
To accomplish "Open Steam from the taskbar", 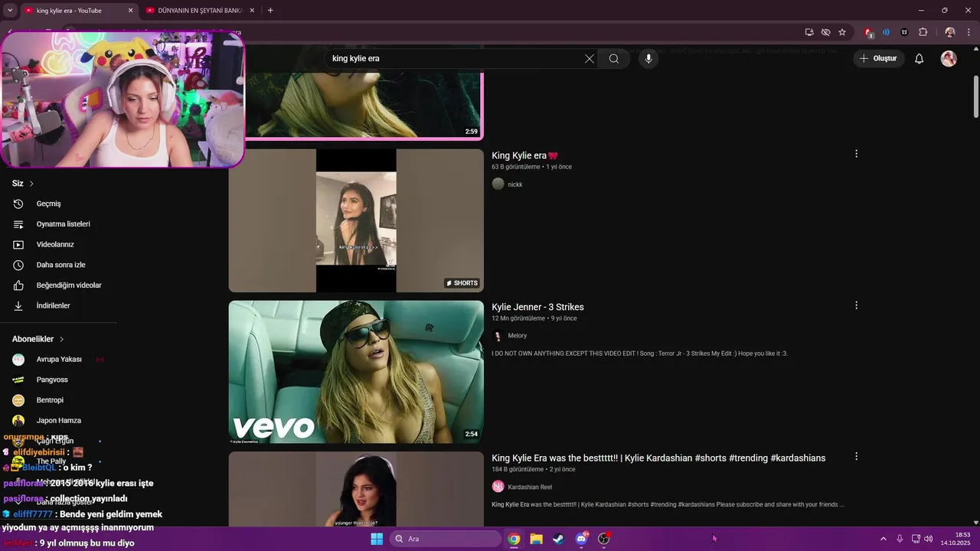I will click(559, 539).
